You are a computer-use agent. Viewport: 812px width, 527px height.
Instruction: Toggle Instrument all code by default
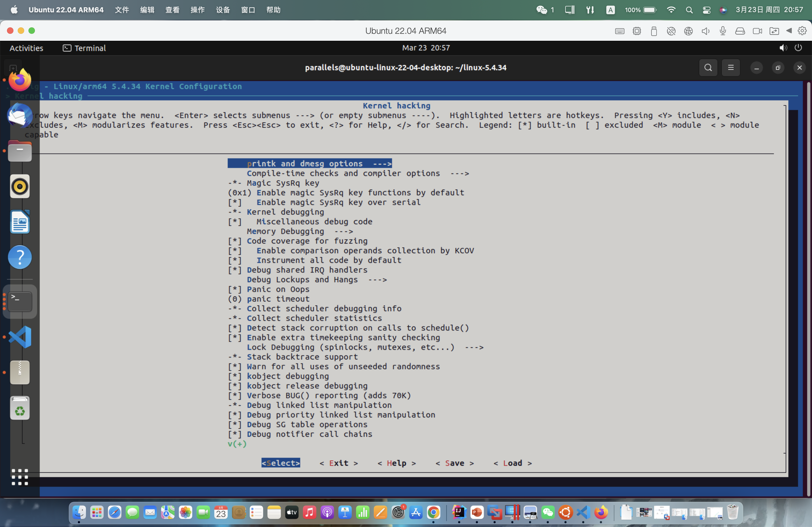coord(314,261)
